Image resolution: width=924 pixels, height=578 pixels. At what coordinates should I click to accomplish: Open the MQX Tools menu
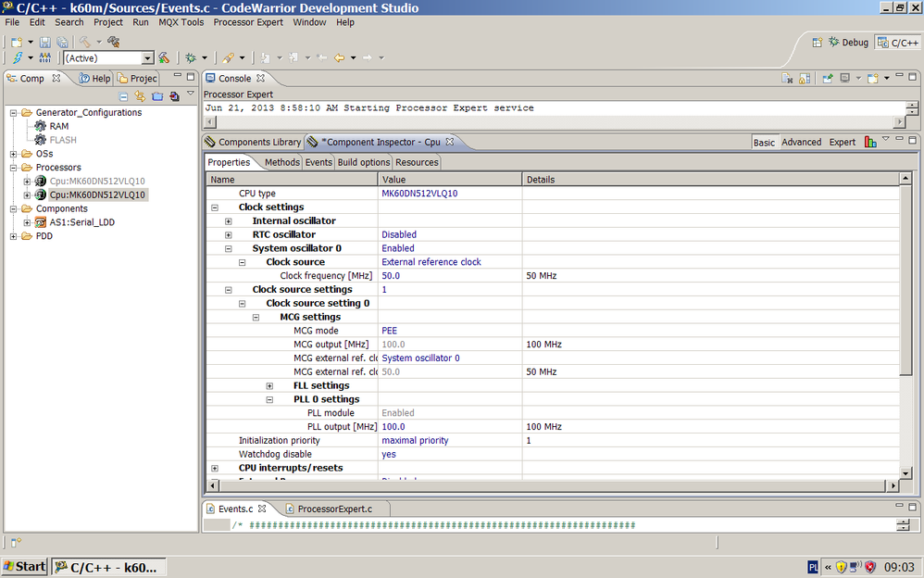[181, 22]
